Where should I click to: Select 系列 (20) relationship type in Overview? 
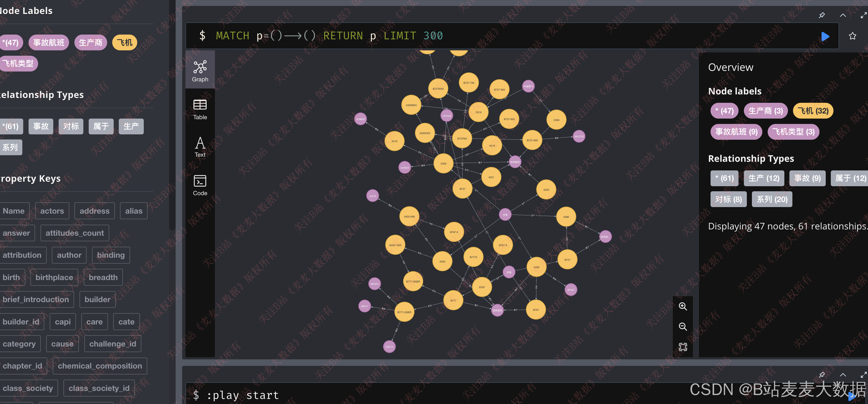[x=772, y=199]
